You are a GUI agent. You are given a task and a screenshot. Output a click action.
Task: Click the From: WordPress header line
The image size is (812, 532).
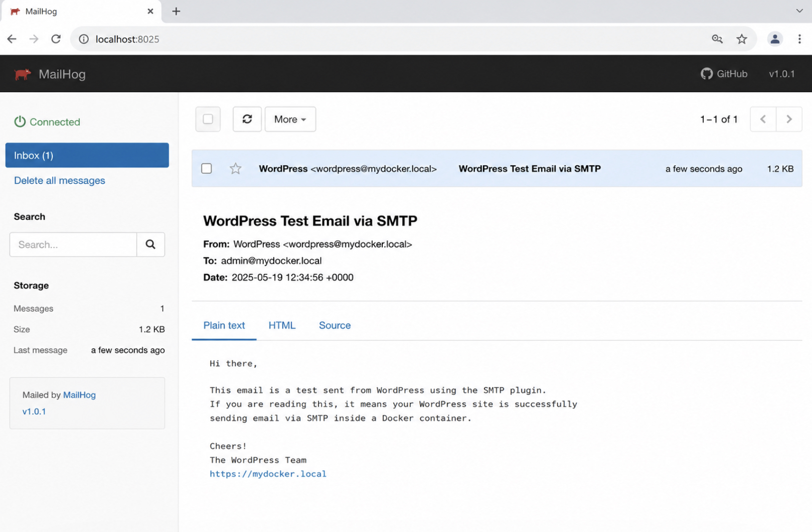(x=308, y=244)
